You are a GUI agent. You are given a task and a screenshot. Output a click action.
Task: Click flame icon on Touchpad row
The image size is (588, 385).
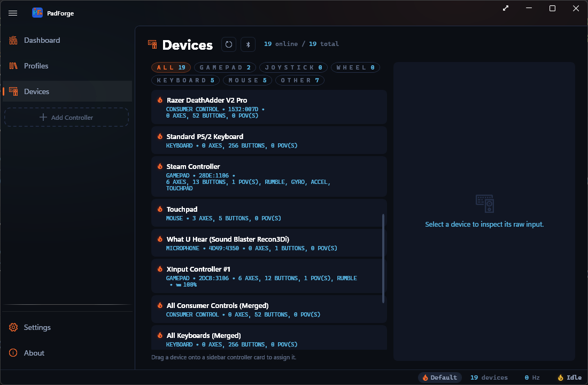[160, 209]
